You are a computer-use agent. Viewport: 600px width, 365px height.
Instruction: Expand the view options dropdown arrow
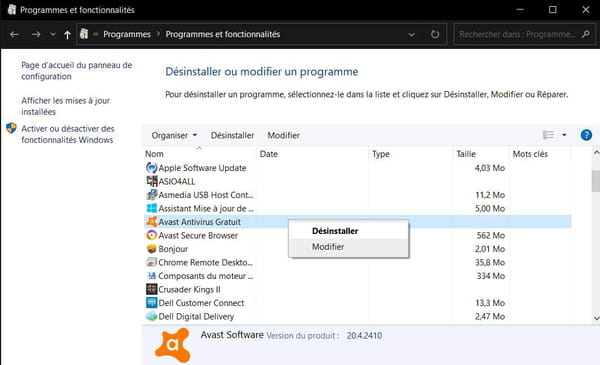coord(564,135)
